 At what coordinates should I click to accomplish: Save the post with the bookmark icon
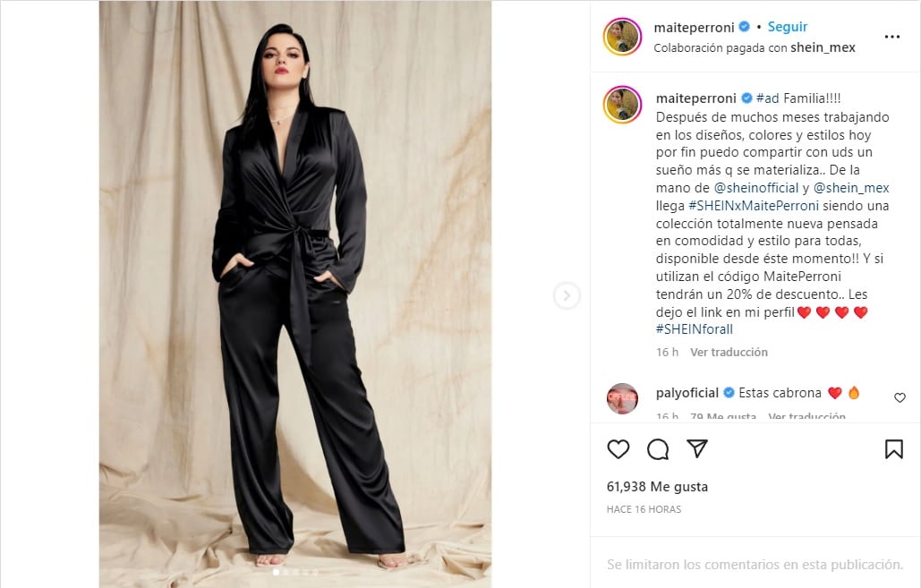[x=894, y=449]
